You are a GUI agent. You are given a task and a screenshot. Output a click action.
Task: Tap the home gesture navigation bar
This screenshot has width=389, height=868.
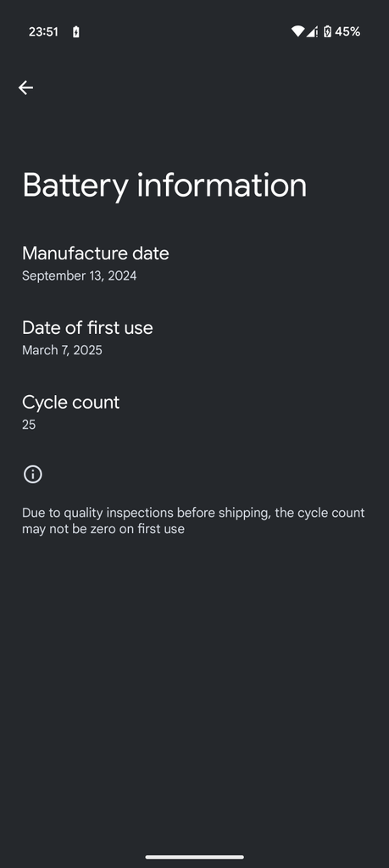195,857
